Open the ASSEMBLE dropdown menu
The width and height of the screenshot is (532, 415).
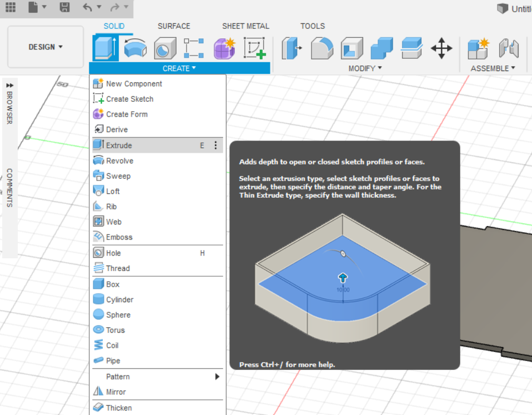point(493,68)
